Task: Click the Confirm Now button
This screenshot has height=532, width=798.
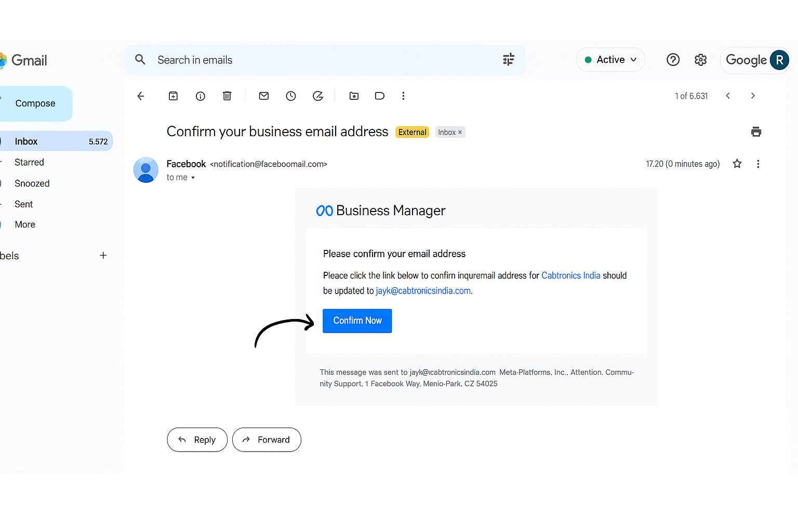Action: (x=357, y=321)
